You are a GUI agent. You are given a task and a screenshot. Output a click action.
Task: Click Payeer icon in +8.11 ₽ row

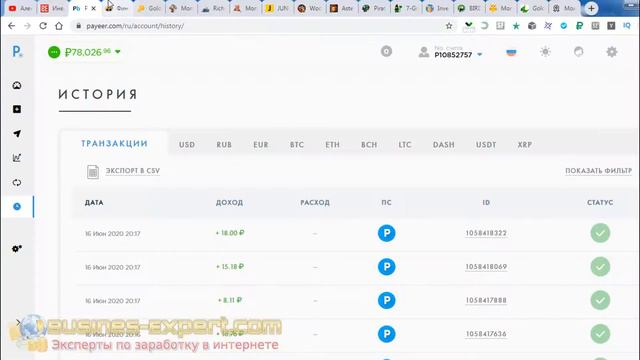point(387,300)
